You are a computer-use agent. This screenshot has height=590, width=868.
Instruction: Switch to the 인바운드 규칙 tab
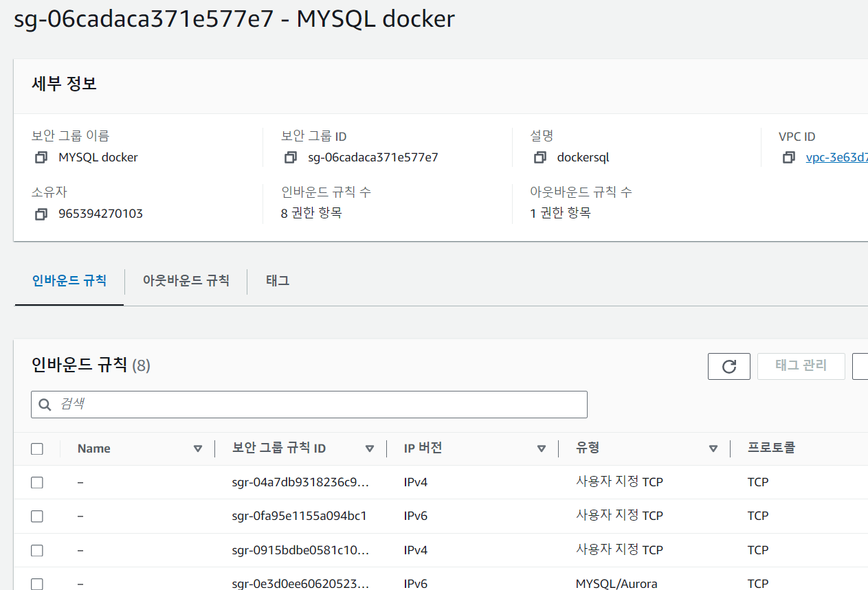(x=69, y=280)
